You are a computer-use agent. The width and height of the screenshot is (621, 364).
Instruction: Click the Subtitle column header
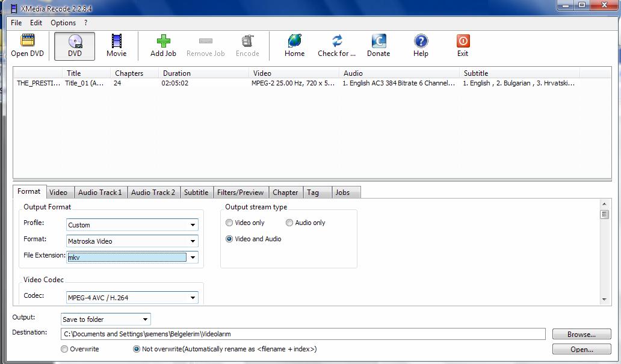520,73
